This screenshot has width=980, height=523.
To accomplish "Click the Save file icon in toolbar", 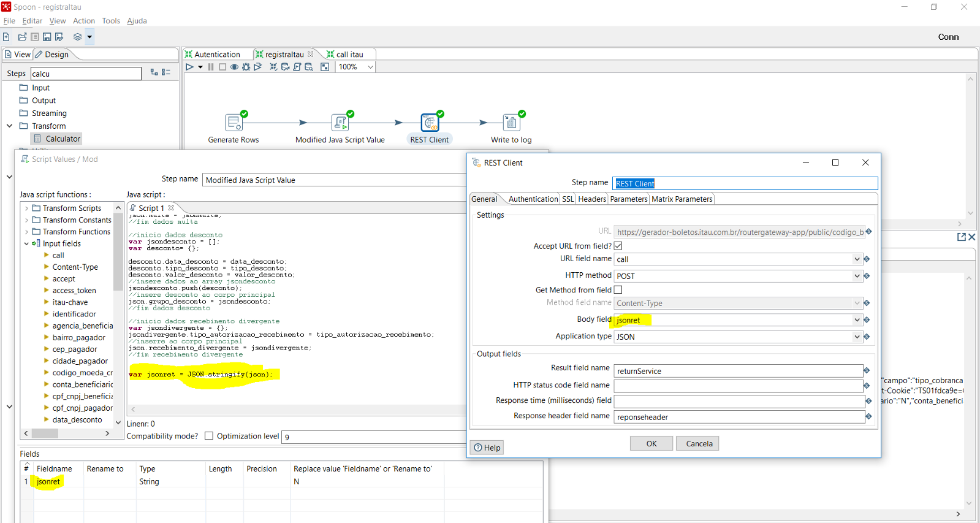I will 47,37.
